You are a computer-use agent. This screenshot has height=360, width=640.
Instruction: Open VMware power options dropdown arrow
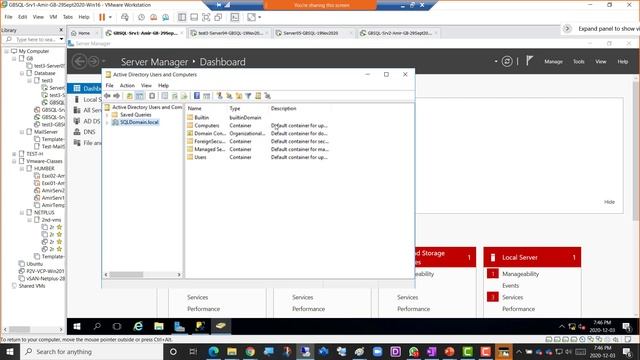pos(110,17)
